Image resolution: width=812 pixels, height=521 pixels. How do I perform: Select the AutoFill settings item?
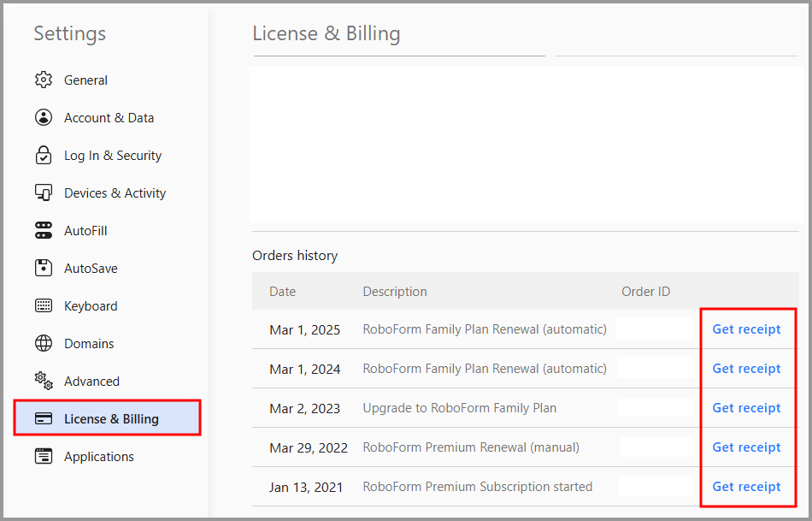point(85,231)
